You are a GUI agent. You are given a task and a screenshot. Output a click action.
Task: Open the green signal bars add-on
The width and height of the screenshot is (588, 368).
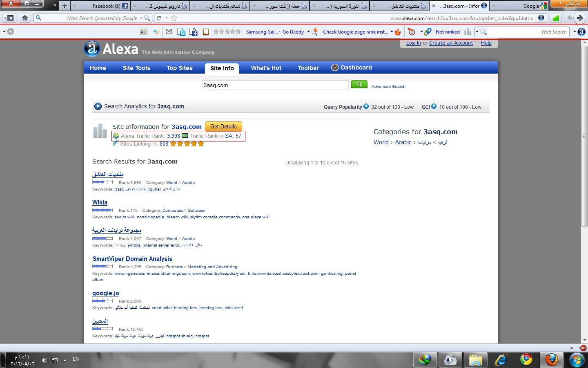(556, 18)
